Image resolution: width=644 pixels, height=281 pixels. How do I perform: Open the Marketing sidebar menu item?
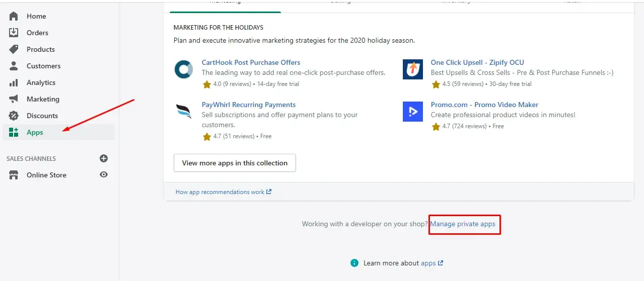43,99
